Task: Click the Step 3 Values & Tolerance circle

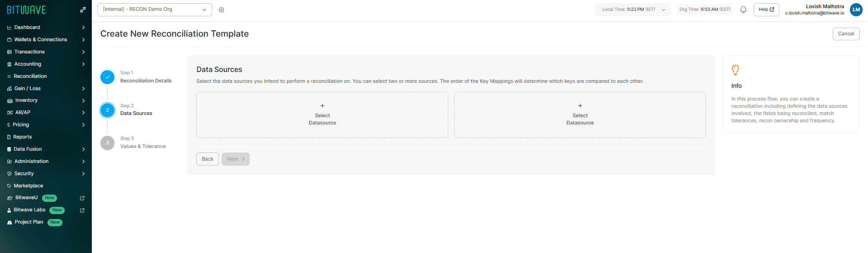Action: (107, 143)
